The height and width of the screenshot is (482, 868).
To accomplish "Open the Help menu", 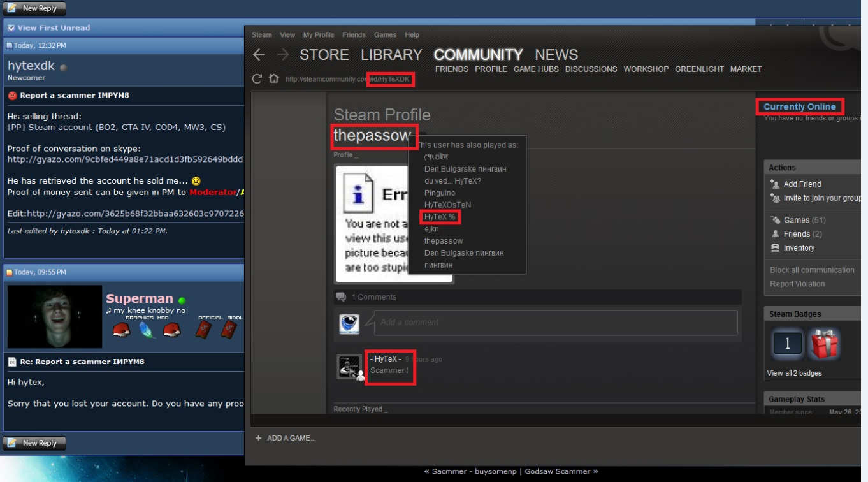I will click(x=412, y=35).
